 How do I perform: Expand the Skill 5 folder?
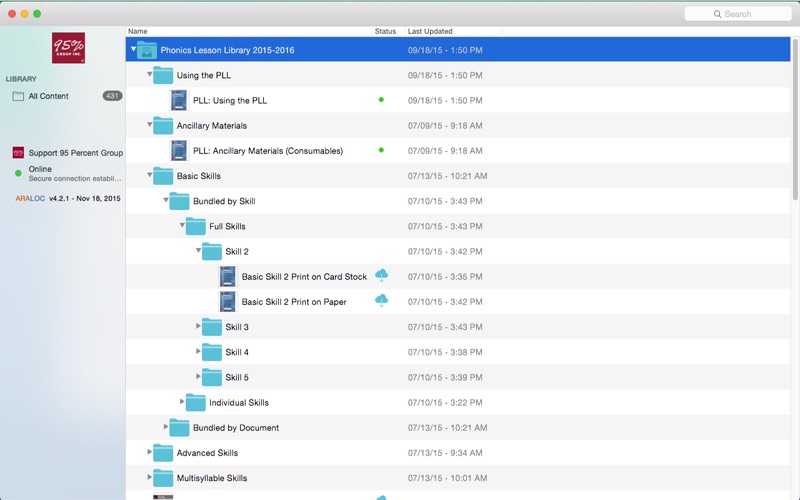click(x=198, y=376)
